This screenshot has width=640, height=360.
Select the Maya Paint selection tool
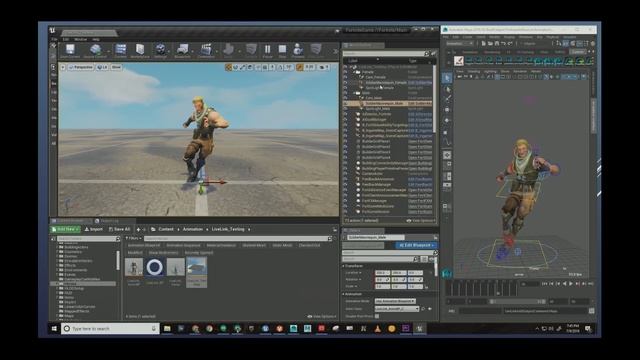tap(447, 99)
